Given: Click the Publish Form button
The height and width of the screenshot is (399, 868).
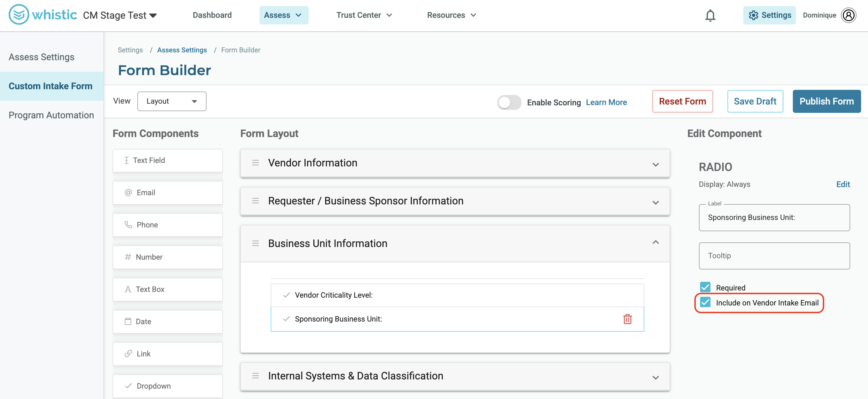Looking at the screenshot, I should 827,101.
